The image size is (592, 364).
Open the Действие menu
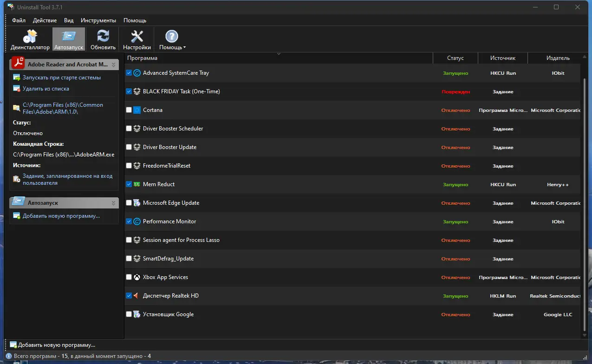click(45, 20)
